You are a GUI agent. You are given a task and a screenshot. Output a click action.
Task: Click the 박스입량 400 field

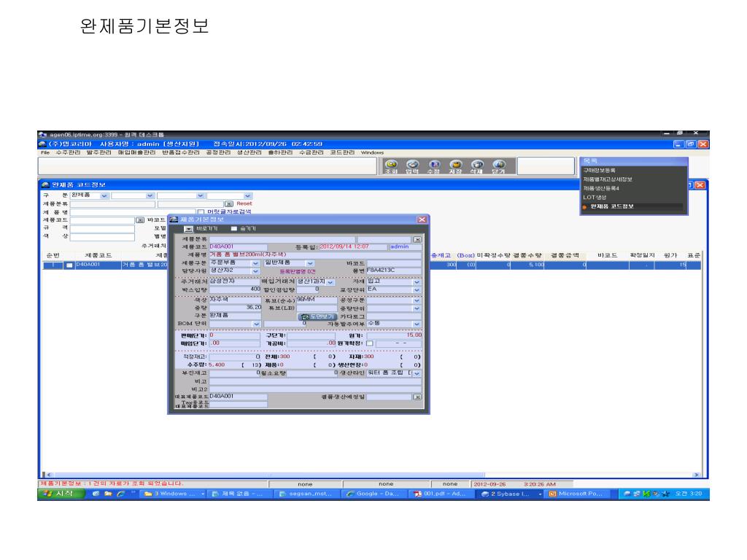pyautogui.click(x=236, y=289)
